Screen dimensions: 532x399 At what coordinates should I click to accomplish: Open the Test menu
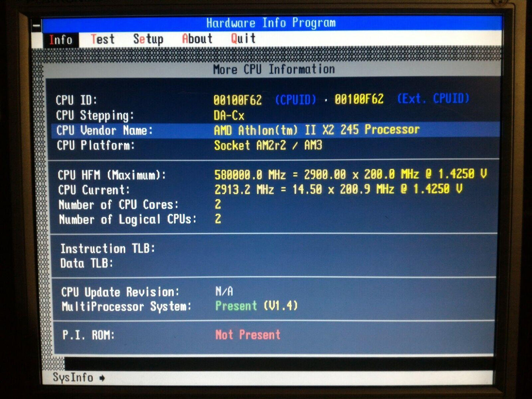point(102,39)
